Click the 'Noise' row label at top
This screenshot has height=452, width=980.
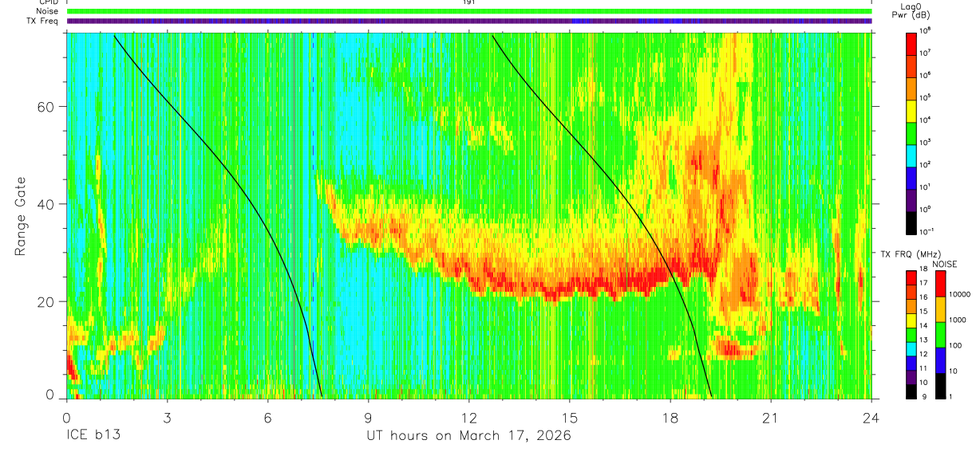49,11
